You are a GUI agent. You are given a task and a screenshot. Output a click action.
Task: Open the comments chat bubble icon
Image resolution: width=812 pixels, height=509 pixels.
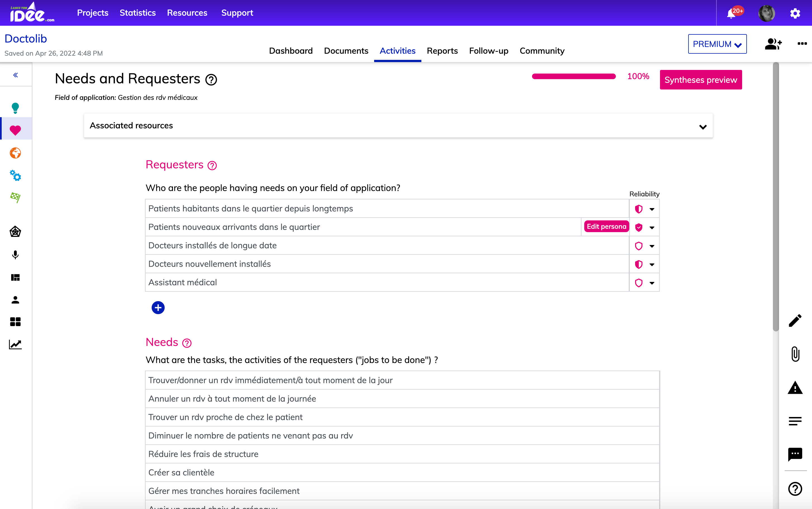click(795, 454)
